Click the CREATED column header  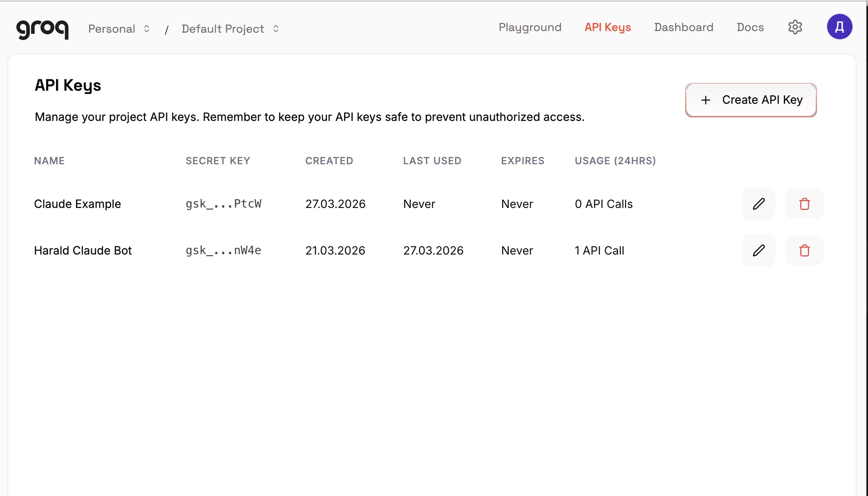point(329,161)
